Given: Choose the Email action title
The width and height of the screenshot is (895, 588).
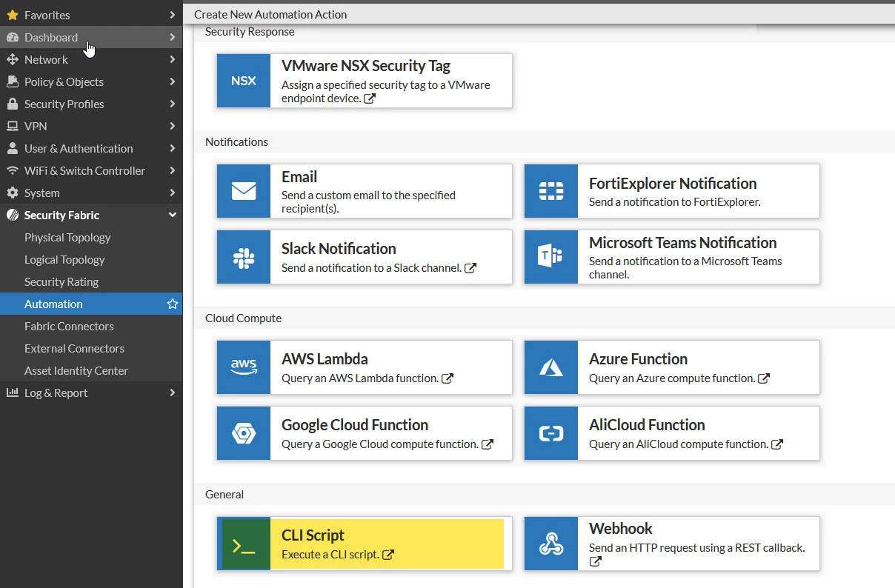Looking at the screenshot, I should pyautogui.click(x=299, y=177).
